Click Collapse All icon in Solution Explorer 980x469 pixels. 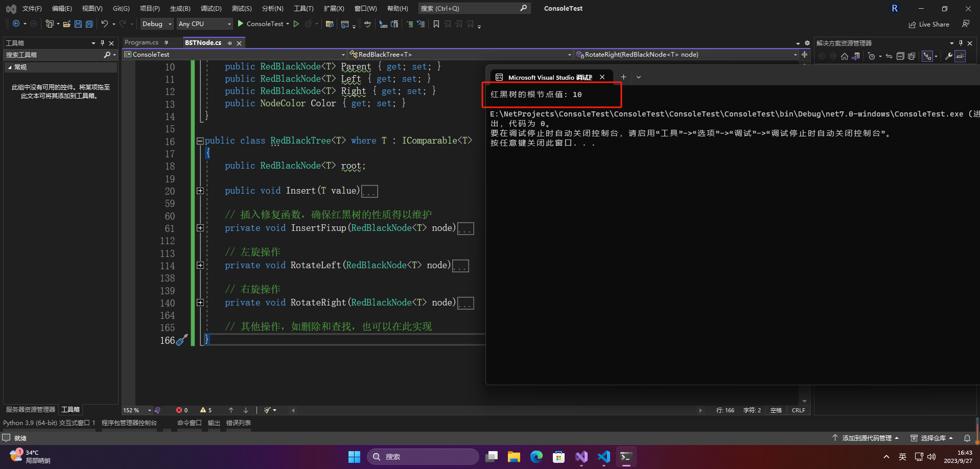click(900, 56)
